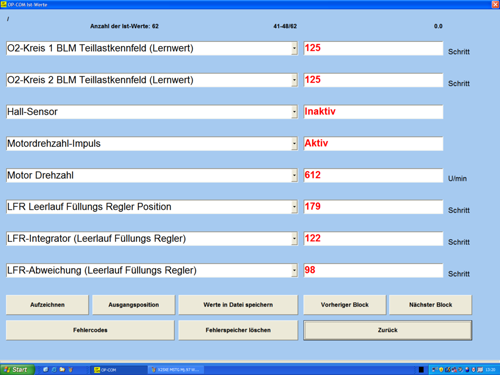This screenshot has height=375, width=500.
Task: Open the folder icon in Quick Launch
Action: click(62, 370)
